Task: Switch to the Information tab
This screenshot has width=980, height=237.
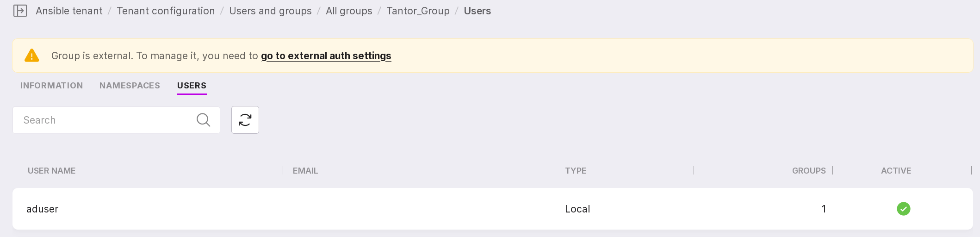Action: click(x=51, y=86)
